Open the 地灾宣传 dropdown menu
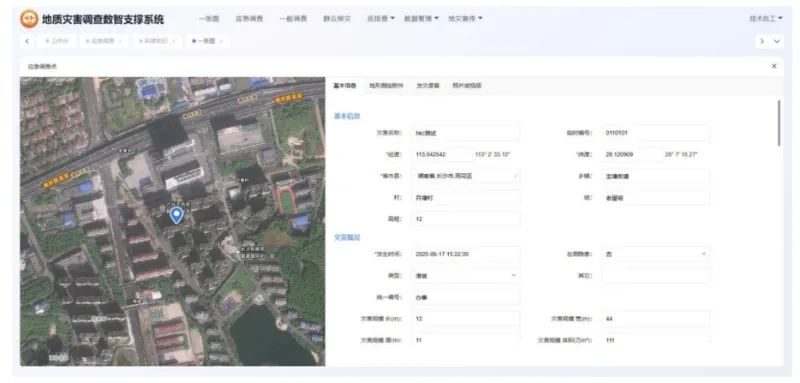This screenshot has height=383, width=800. coord(465,19)
